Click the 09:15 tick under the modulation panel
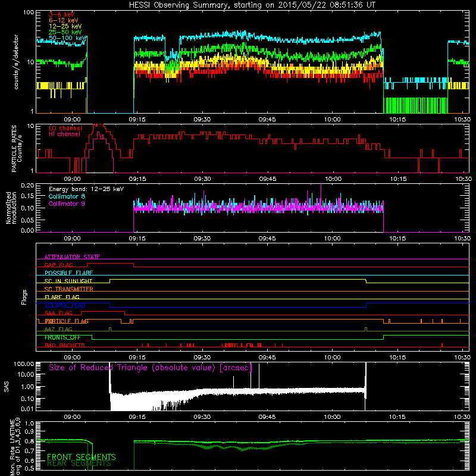476x476 pixels. [x=137, y=239]
